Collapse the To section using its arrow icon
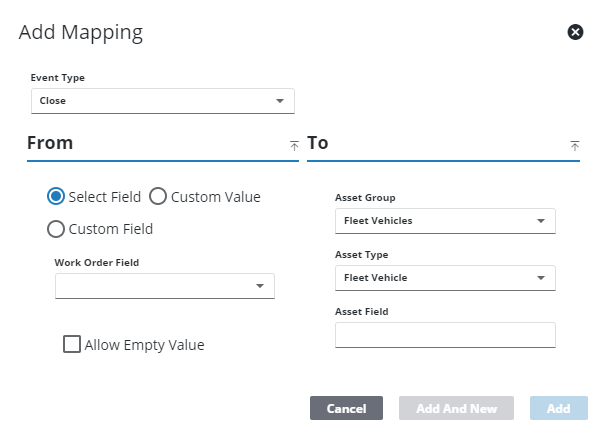 coord(575,145)
